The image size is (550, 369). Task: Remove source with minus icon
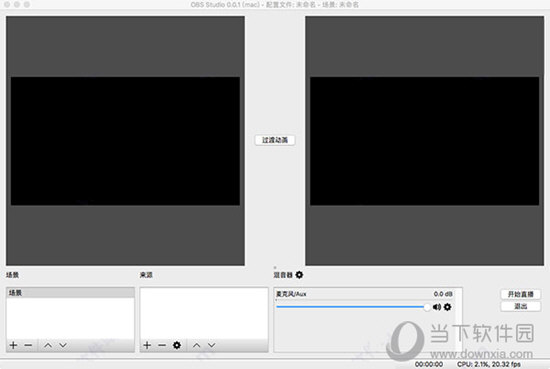(x=162, y=345)
